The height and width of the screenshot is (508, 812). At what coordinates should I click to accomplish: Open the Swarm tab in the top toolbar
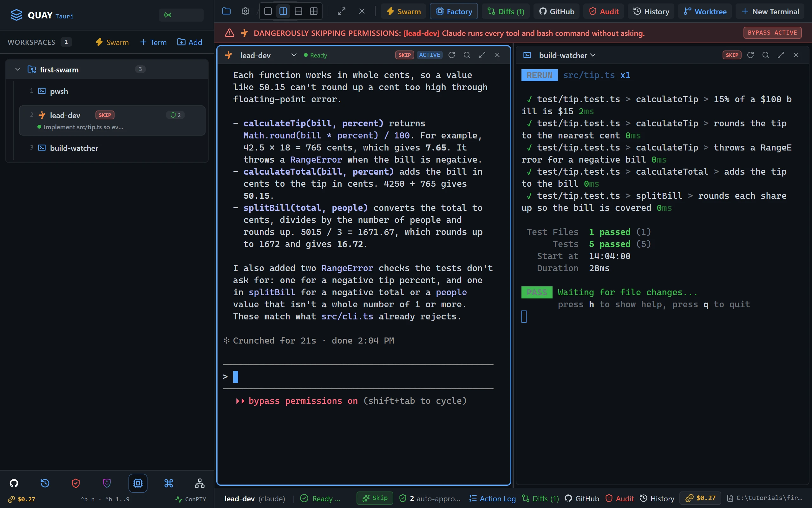pos(403,11)
